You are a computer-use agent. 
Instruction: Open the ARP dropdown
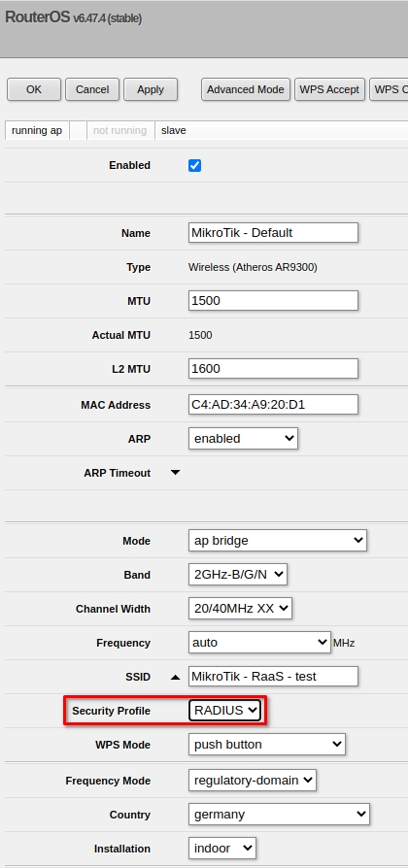(x=243, y=439)
